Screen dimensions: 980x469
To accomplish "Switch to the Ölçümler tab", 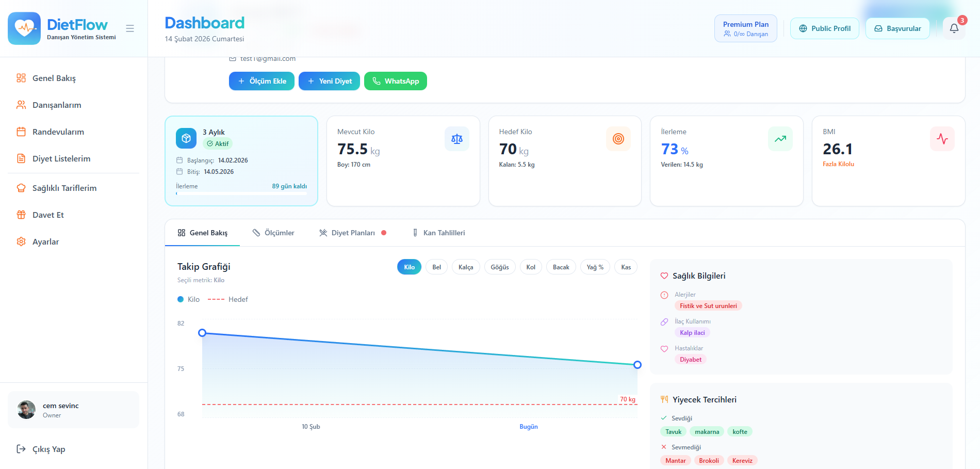I will pos(273,233).
